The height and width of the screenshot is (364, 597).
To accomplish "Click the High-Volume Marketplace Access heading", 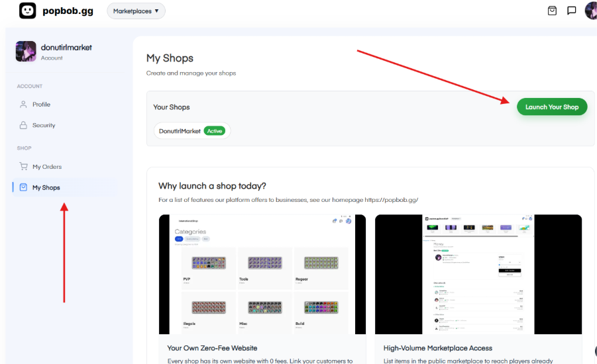I will click(x=437, y=347).
